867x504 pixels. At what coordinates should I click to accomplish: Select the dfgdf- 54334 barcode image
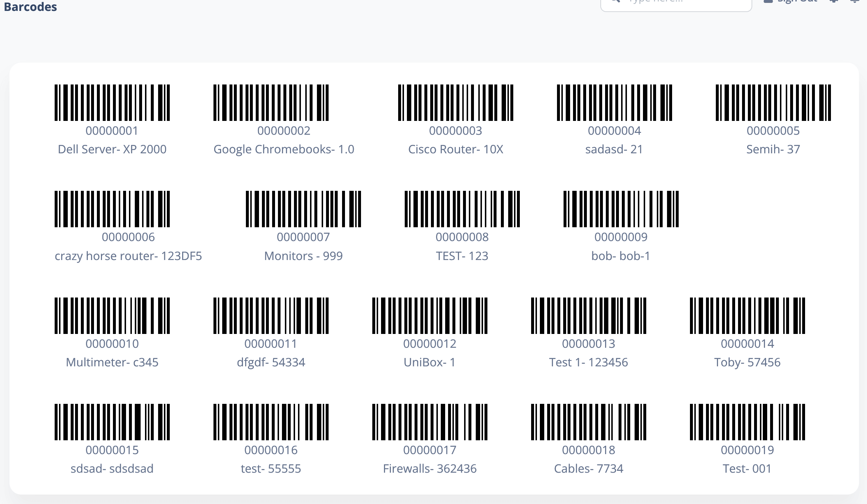271,316
